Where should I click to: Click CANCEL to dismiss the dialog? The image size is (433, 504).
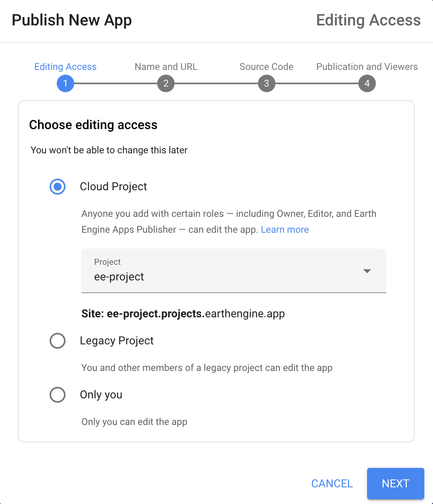[x=332, y=484]
